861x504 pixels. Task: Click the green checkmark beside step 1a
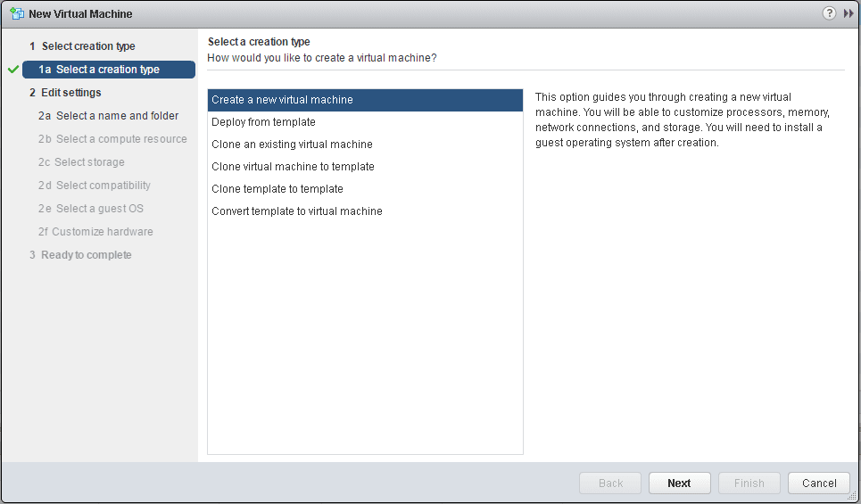click(x=12, y=70)
